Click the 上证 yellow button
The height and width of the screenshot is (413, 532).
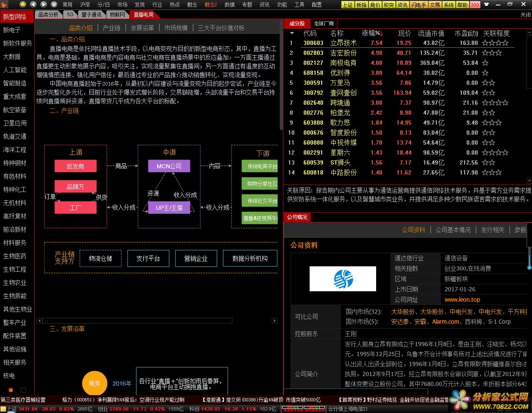[348, 5]
